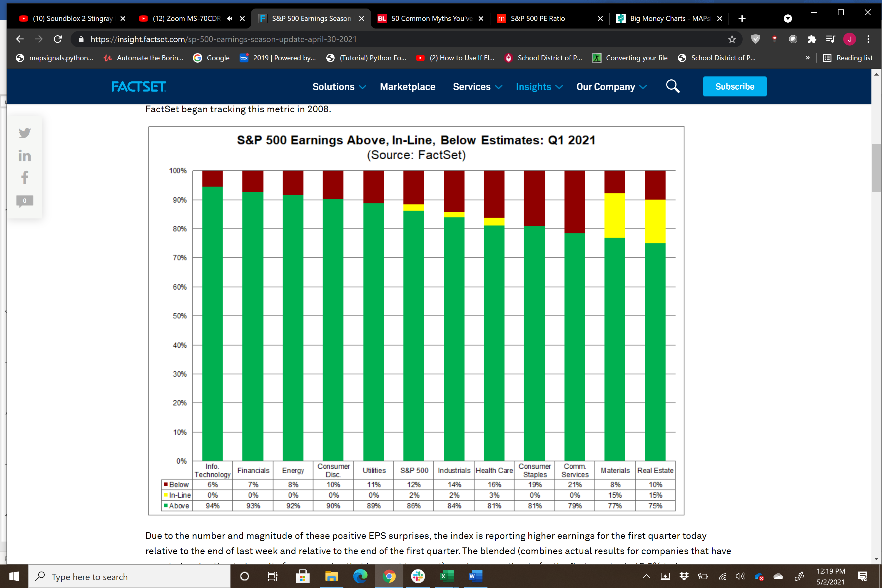Click the page vertical scrollbar thumb
The height and width of the screenshot is (588, 882).
pyautogui.click(x=876, y=168)
